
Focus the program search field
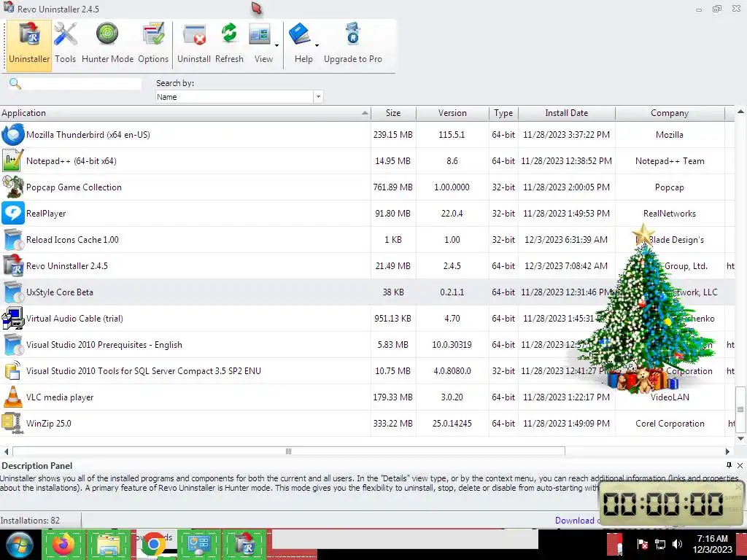pos(82,84)
